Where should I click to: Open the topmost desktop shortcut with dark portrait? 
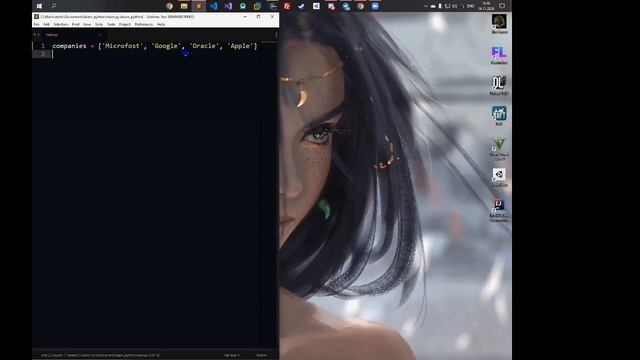[499, 24]
